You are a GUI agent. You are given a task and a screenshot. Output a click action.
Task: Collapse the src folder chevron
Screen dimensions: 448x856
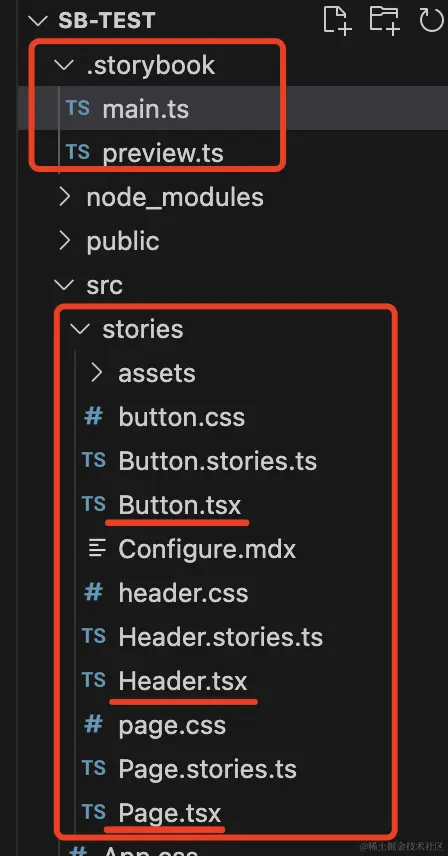click(x=65, y=285)
